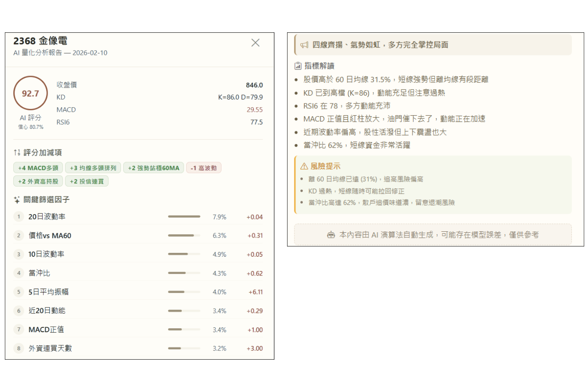Close the AI 量化分析報告 dialog
The height and width of the screenshot is (392, 588).
(x=255, y=43)
